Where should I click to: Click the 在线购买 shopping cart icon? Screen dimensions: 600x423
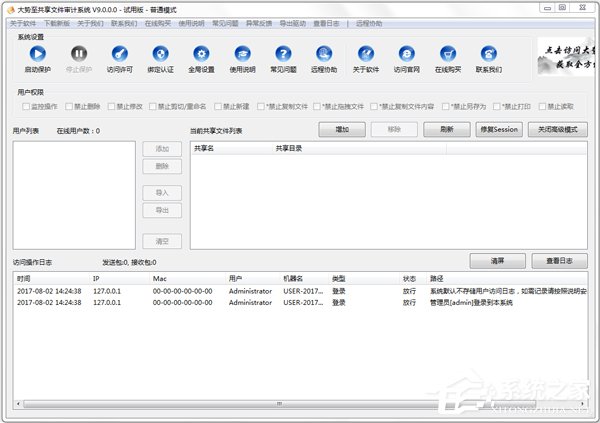point(448,54)
